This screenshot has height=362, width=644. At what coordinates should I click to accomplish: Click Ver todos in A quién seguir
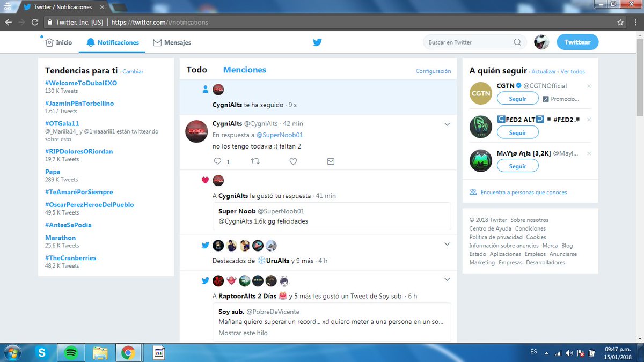tap(573, 71)
